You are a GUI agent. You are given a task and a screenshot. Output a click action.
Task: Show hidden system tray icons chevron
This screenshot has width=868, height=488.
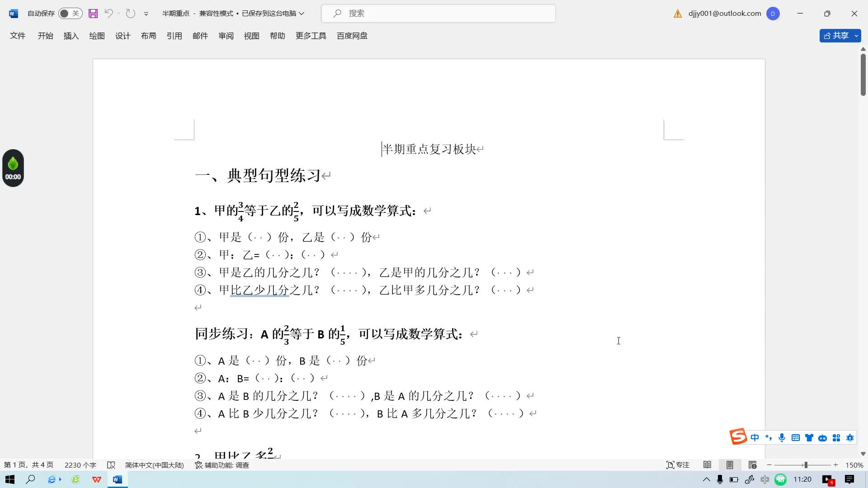706,479
